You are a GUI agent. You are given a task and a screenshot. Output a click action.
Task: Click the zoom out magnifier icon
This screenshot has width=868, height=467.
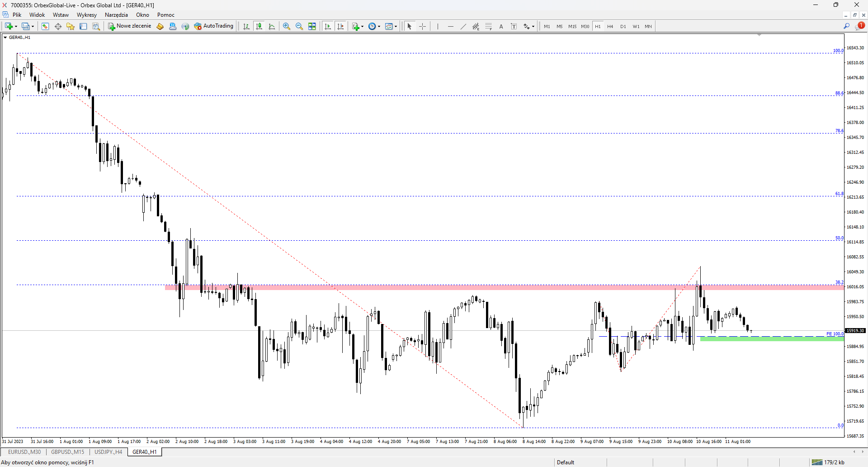[x=299, y=26]
